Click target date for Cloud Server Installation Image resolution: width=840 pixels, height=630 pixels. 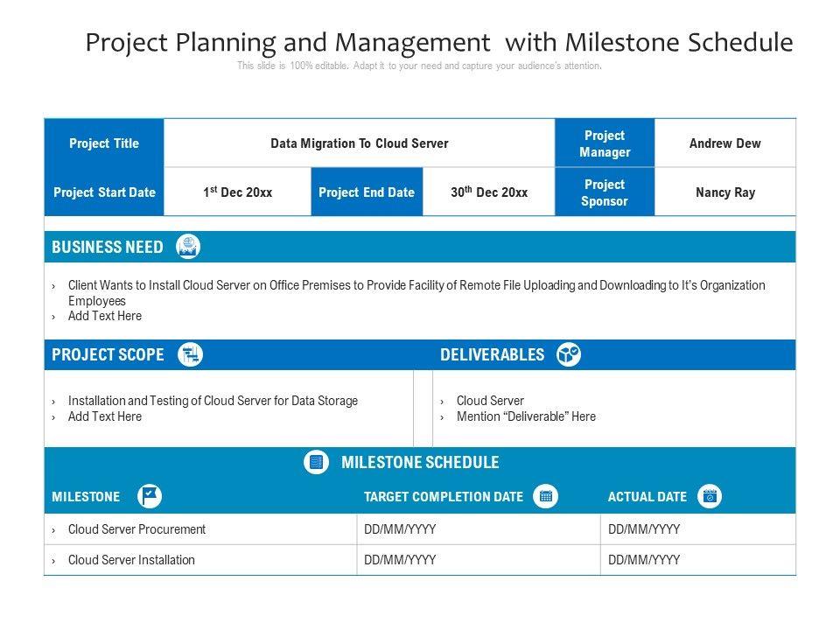pos(400,560)
